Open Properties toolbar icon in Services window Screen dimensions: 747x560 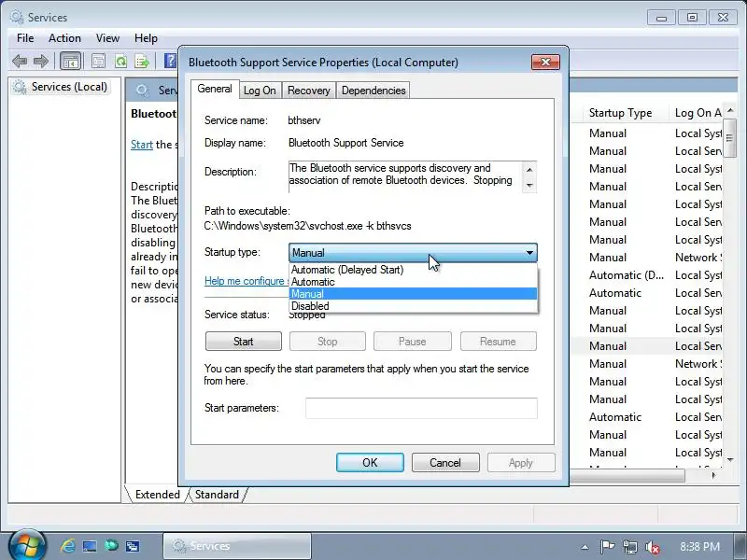[98, 61]
